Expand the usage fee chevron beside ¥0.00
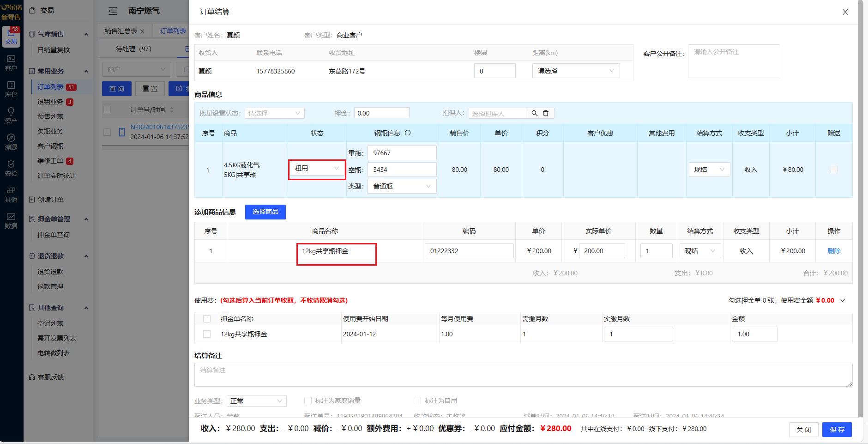The height and width of the screenshot is (444, 868). point(843,300)
